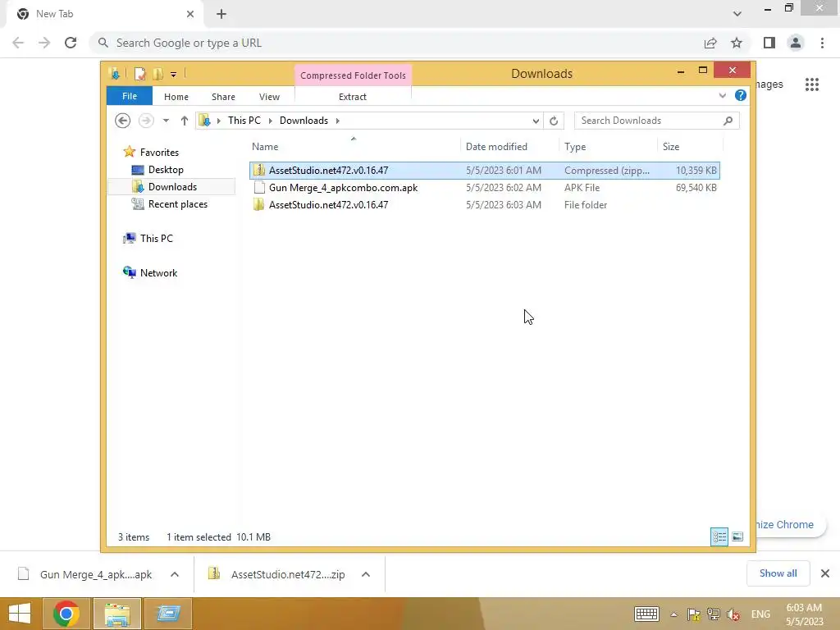Screen dimensions: 840x630
Task: Open the Share ribbon tab
Action: (x=223, y=97)
